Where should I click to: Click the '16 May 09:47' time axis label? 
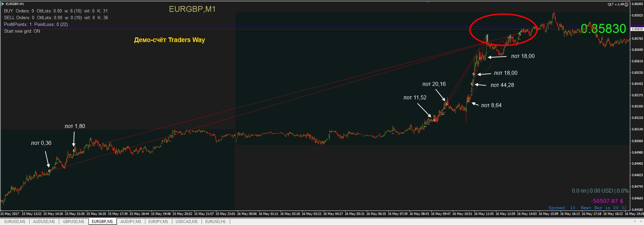tap(441, 214)
